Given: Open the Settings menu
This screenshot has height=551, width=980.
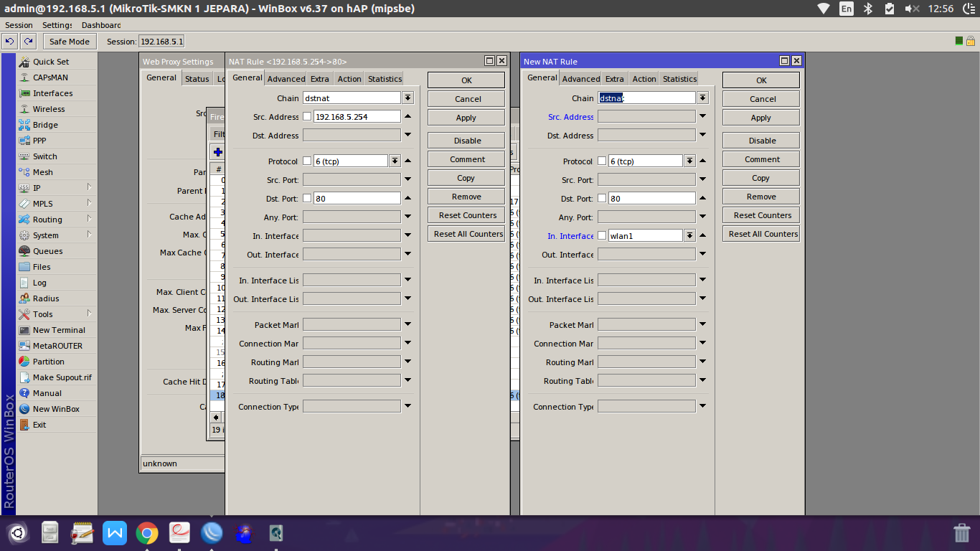Looking at the screenshot, I should [x=57, y=25].
